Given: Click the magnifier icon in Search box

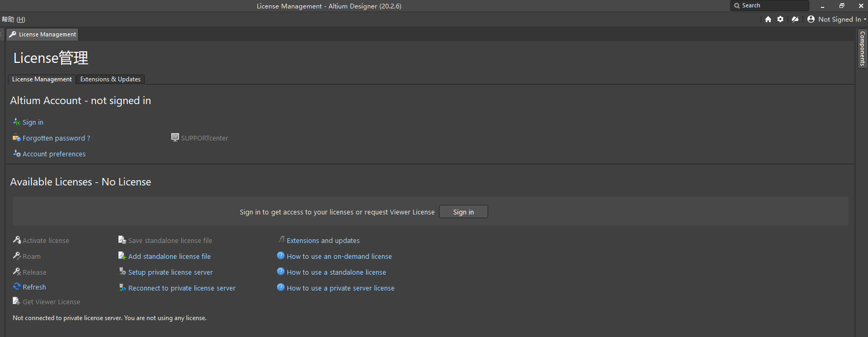Looking at the screenshot, I should (x=736, y=6).
